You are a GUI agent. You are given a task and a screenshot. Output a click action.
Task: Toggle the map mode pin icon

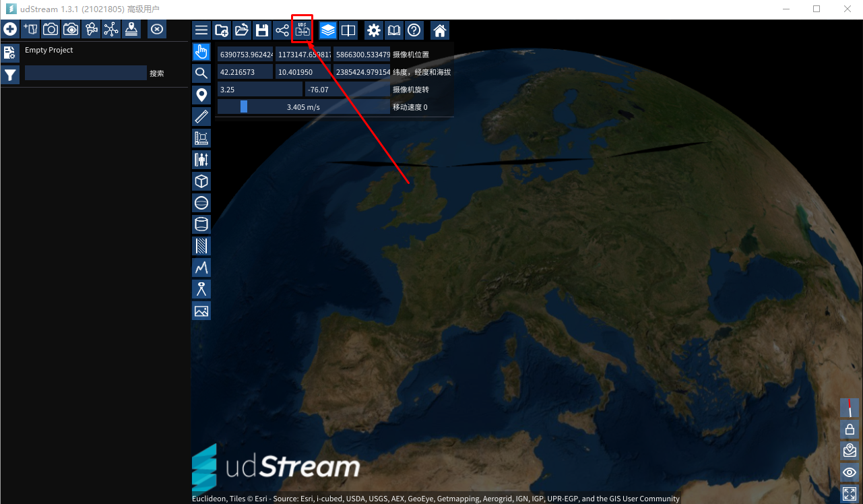click(850, 451)
